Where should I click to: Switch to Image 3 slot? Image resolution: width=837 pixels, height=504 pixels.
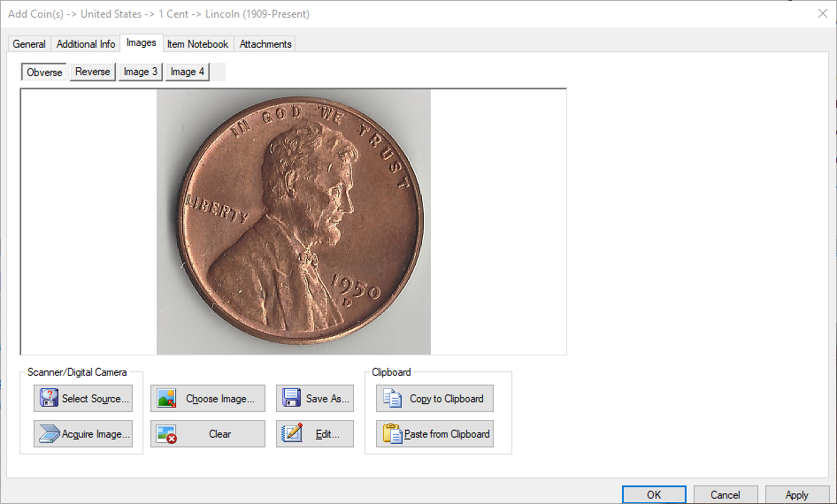141,72
